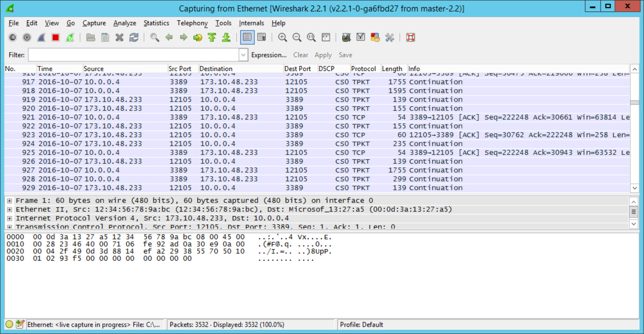Expand the Frame 1 details tree
Screen dimensions: 644x334
point(9,200)
